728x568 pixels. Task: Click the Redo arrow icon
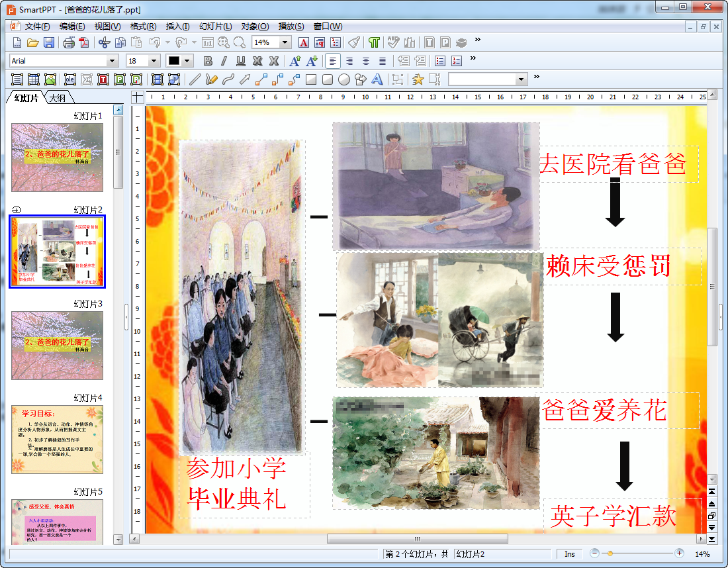coord(181,43)
